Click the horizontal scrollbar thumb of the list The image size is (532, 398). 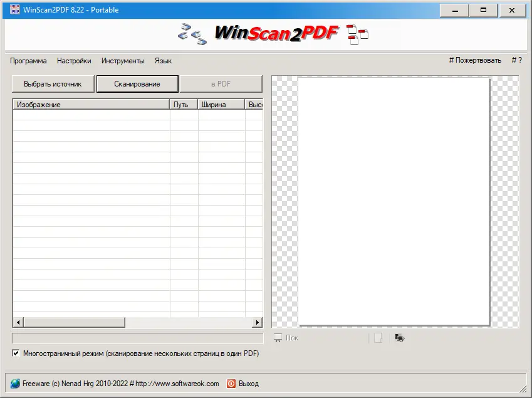click(75, 322)
